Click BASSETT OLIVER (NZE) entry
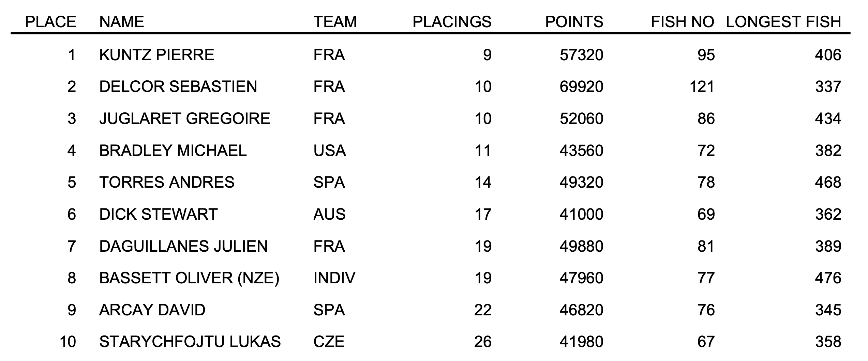This screenshot has width=868, height=361. 189,278
